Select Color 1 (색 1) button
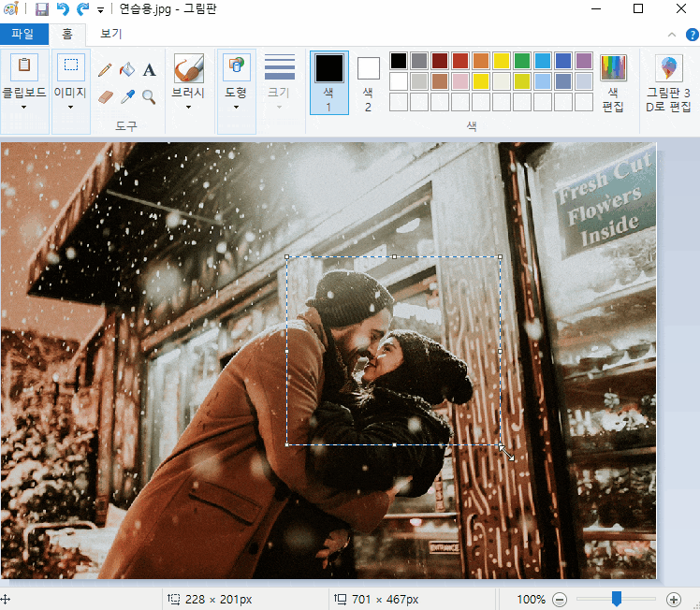The image size is (700, 610). tap(329, 82)
